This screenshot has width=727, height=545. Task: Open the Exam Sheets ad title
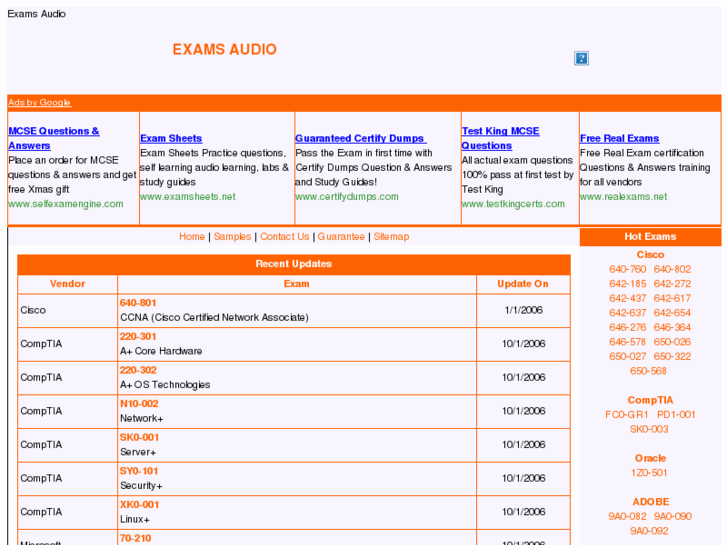click(x=171, y=138)
